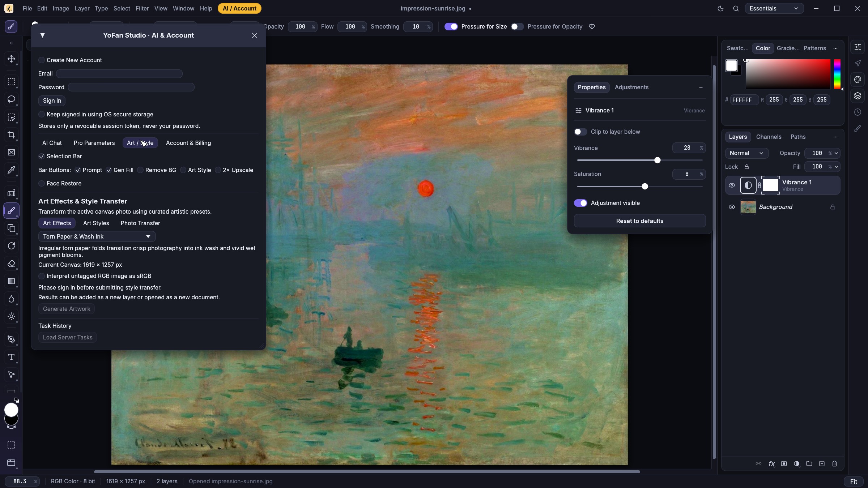Toggle dark mode moon icon
This screenshot has width=868, height=488.
720,8
